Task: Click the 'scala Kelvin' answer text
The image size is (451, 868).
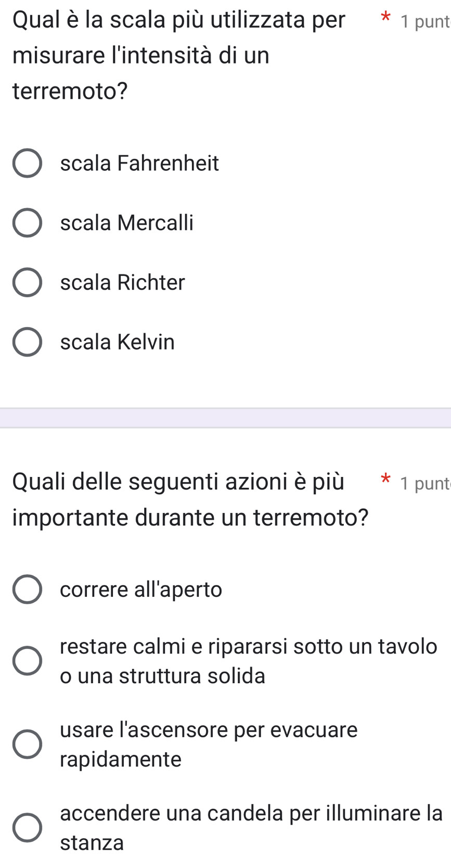Action: coord(118,342)
